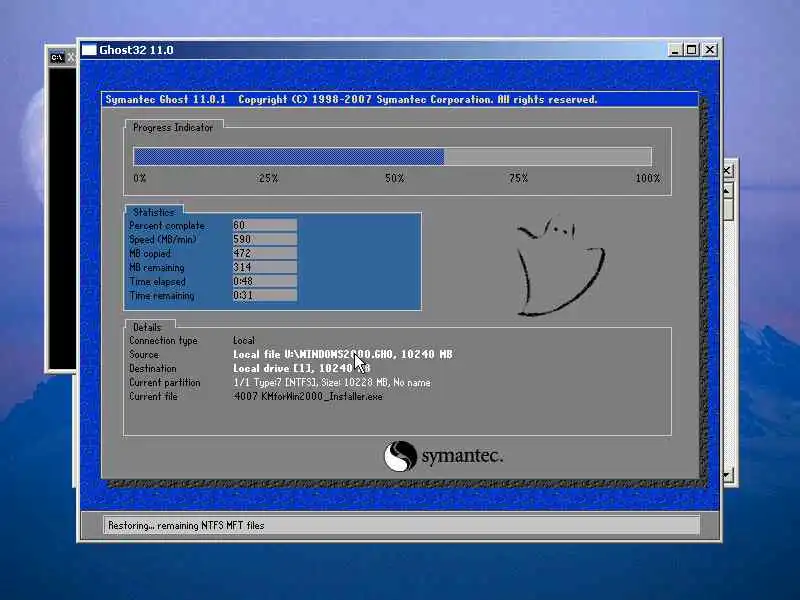Image resolution: width=800 pixels, height=600 pixels.
Task: Click the 100% label under progress bar
Action: click(x=647, y=178)
